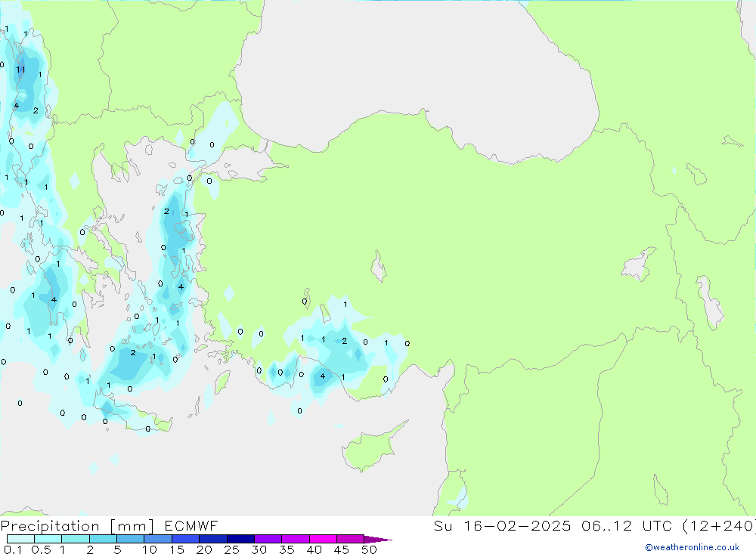
Task: Click the 'Su 16-02-2025' date text
Action: (502, 526)
